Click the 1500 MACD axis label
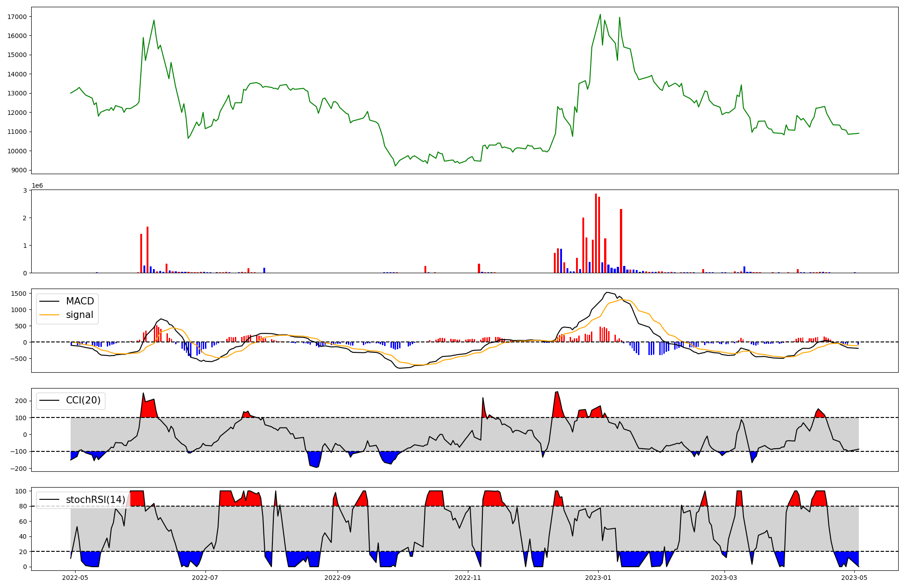Viewport: 905px width, 588px height. 19,294
